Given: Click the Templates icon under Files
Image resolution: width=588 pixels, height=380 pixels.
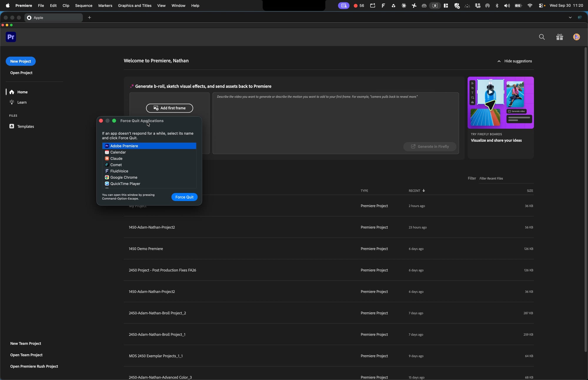Looking at the screenshot, I should click(12, 126).
